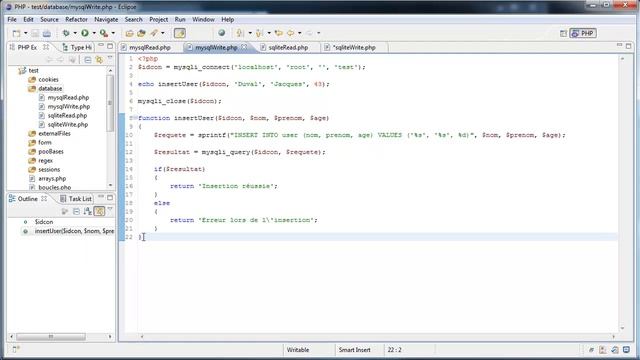Open the Source menu
Screen dimensions: 640x360
(49, 20)
